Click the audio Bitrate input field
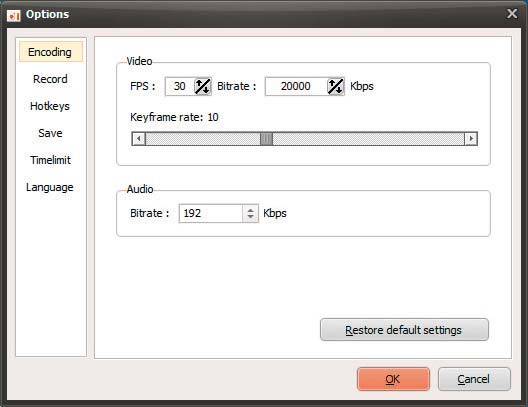 pyautogui.click(x=211, y=213)
